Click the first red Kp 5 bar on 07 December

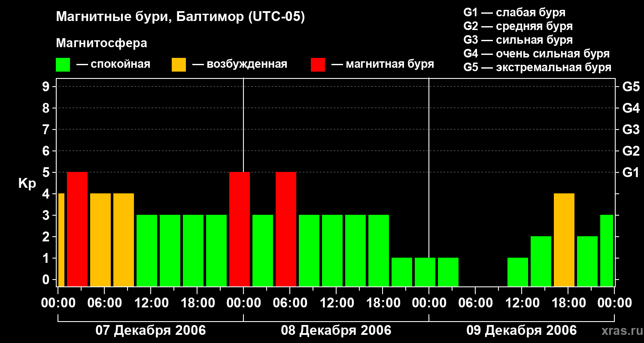point(77,229)
